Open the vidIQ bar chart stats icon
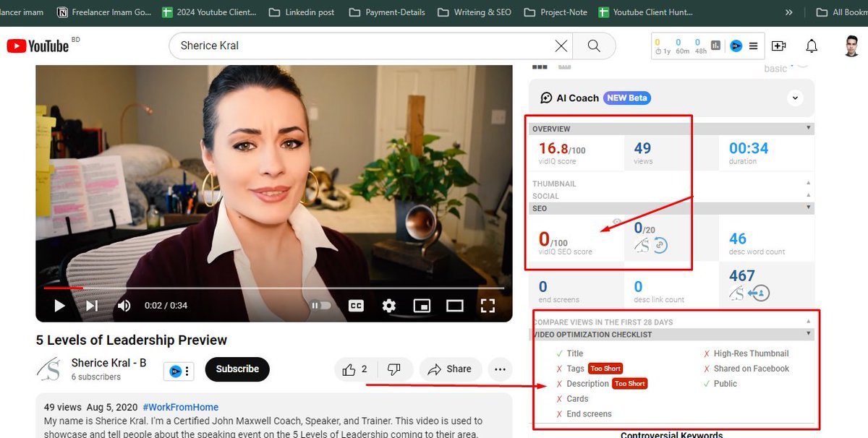The width and height of the screenshot is (868, 438). point(716,46)
